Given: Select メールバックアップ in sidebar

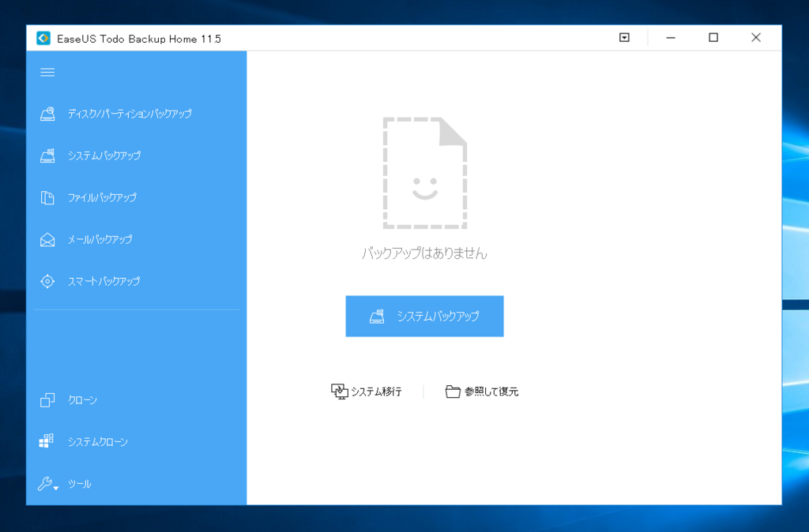Looking at the screenshot, I should tap(100, 240).
